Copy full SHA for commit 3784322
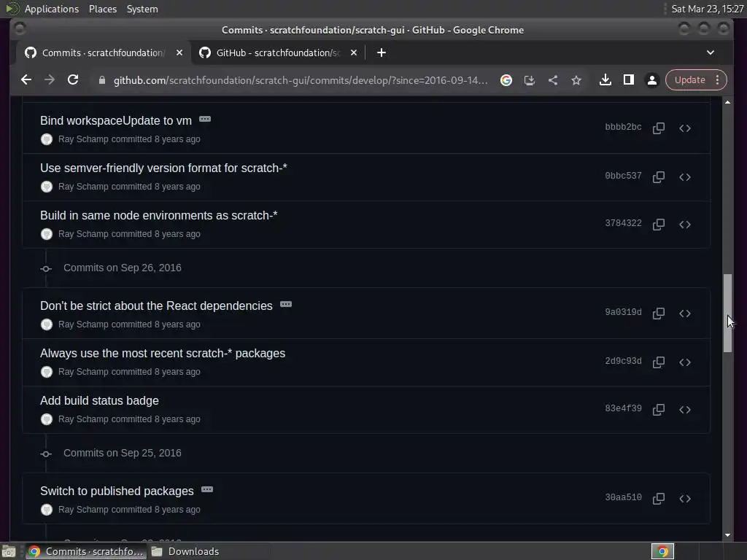 pyautogui.click(x=659, y=225)
